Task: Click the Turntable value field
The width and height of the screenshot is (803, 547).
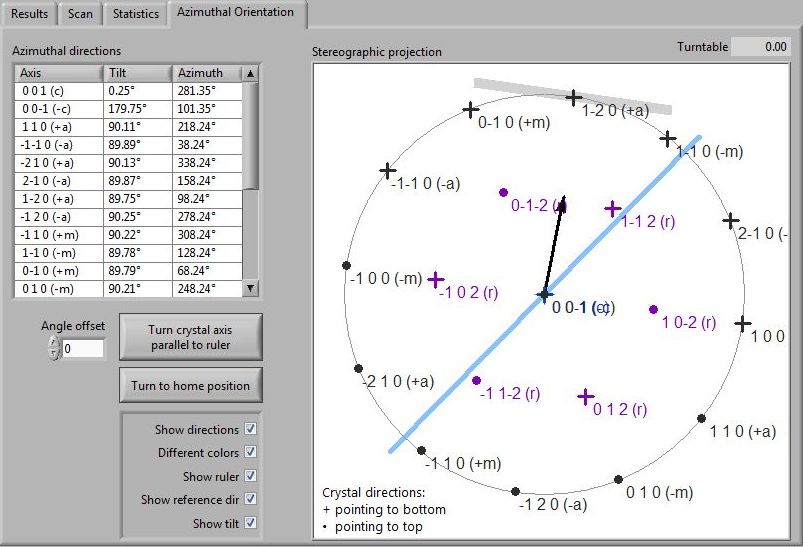Action: pyautogui.click(x=760, y=47)
